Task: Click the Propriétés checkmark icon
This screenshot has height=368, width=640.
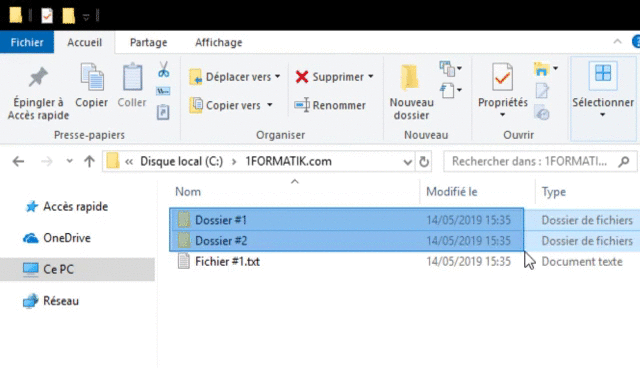Action: coord(502,77)
